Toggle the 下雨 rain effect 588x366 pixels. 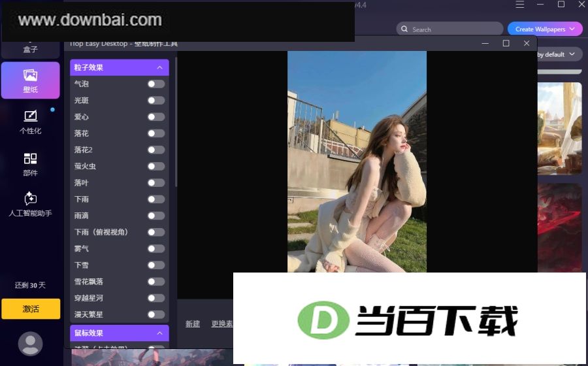[x=156, y=199]
